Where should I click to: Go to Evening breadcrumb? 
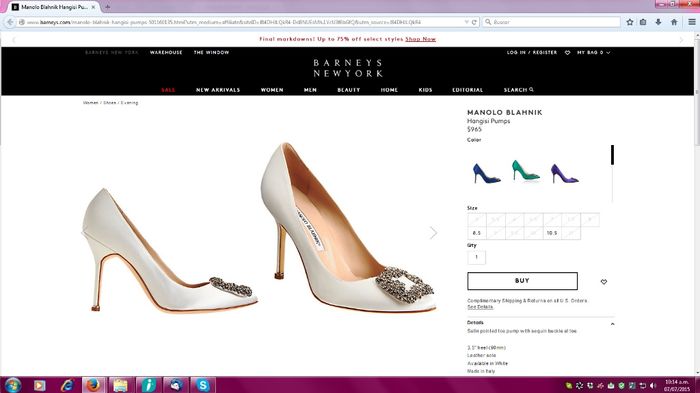[129, 103]
